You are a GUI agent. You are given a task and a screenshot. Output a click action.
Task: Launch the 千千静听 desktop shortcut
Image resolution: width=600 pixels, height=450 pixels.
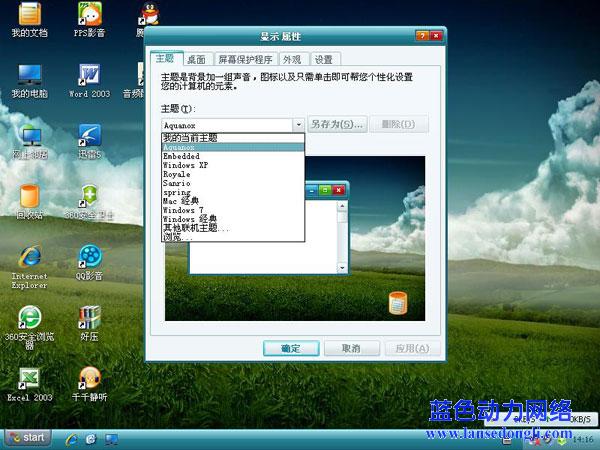[90, 384]
